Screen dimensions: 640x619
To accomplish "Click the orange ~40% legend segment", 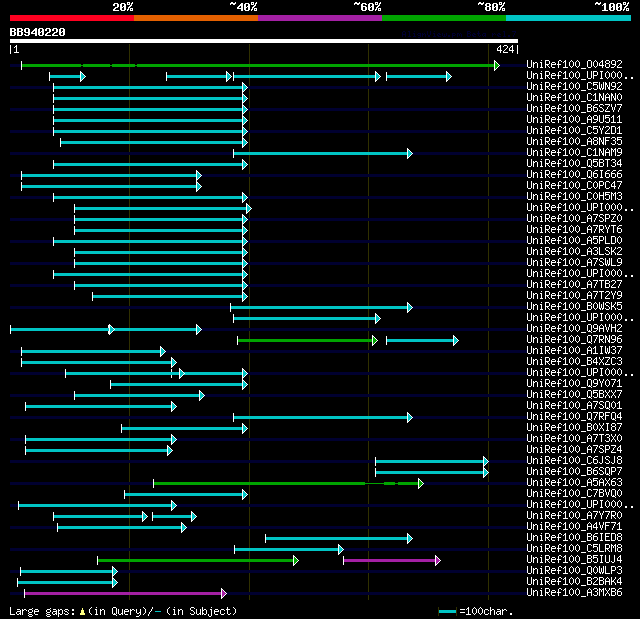I will point(196,18).
